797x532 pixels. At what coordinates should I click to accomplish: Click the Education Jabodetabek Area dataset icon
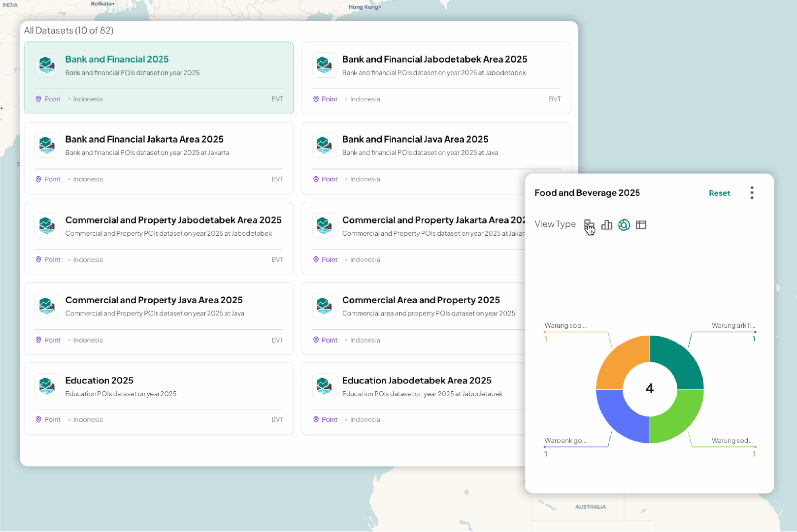click(x=325, y=386)
